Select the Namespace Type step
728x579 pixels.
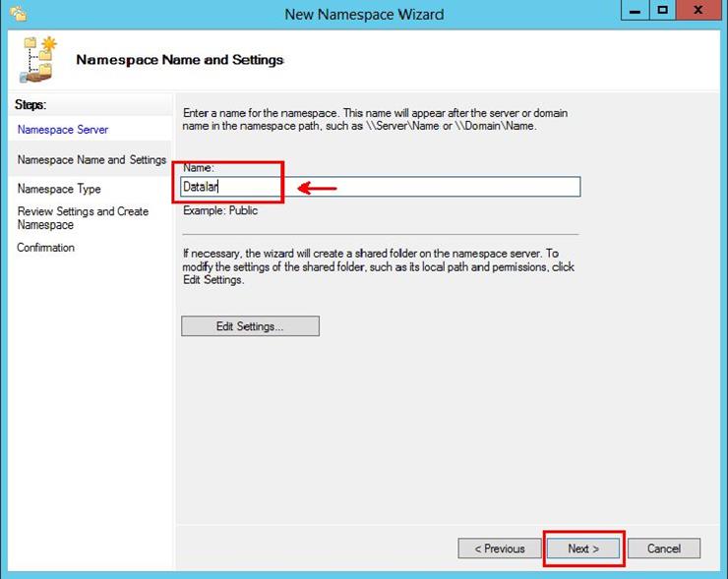(59, 189)
